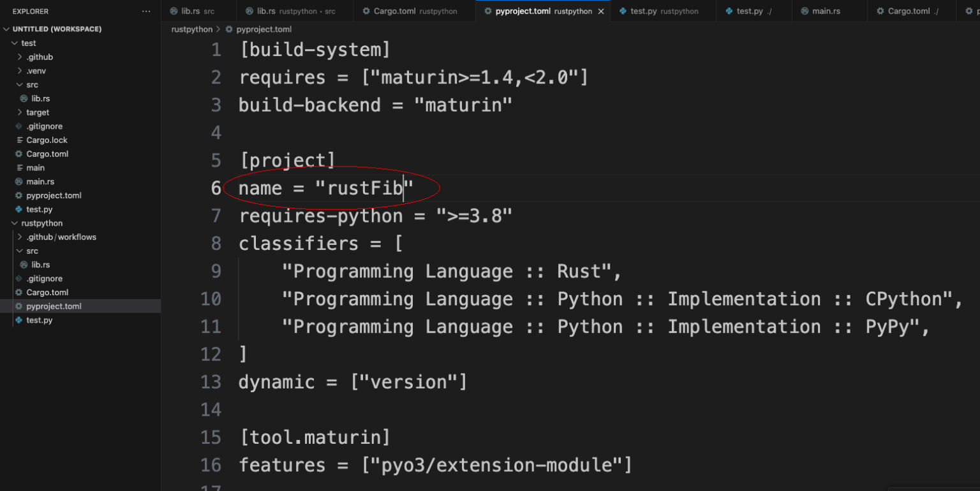Select .gitignore file in the test folder
The width and height of the screenshot is (980, 491).
coord(44,126)
